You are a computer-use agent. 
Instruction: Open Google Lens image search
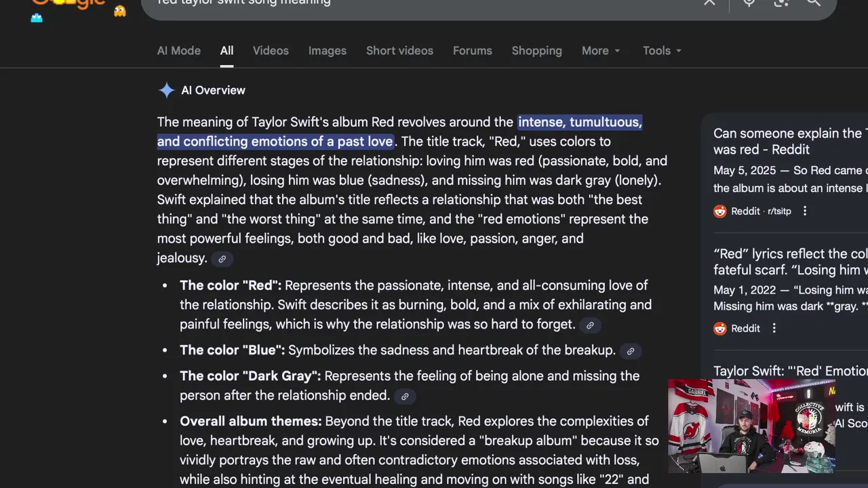point(781,3)
